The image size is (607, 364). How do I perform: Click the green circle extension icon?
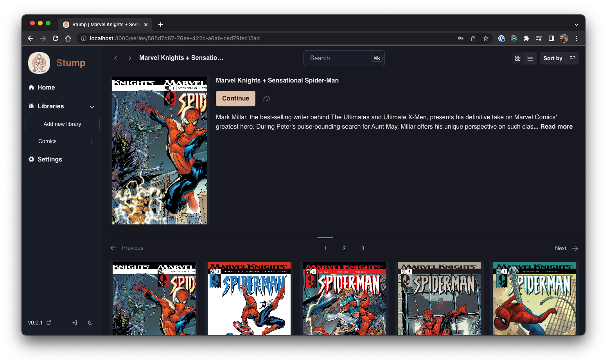(x=514, y=38)
